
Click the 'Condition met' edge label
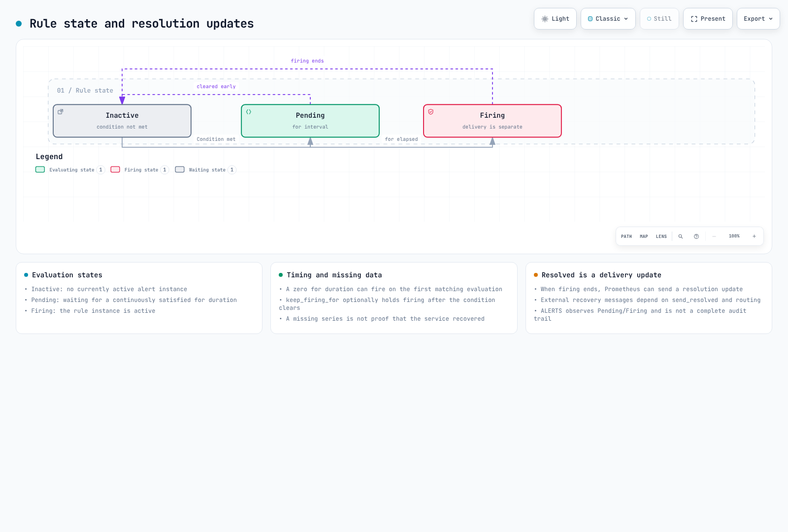point(216,139)
